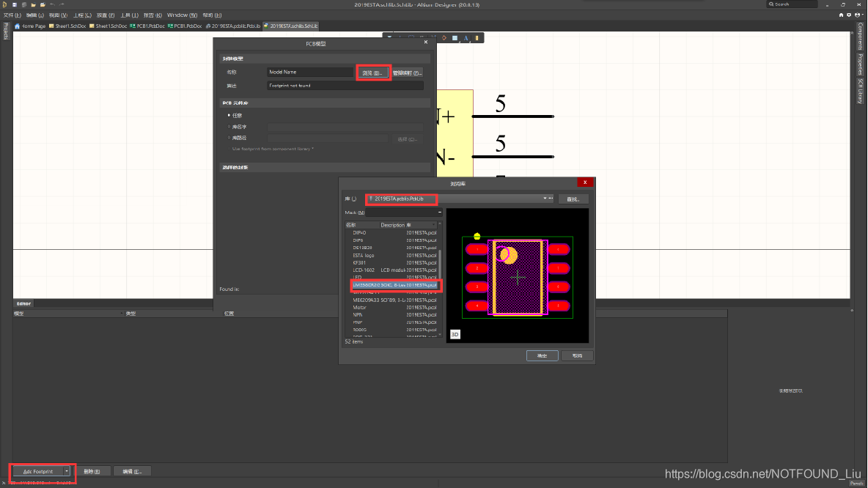This screenshot has height=488, width=868.
Task: Open the 报告 (R) menu
Action: [152, 15]
